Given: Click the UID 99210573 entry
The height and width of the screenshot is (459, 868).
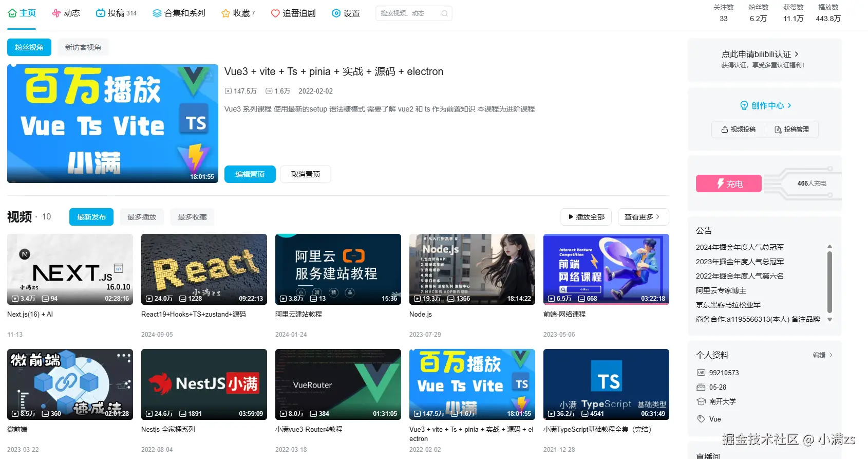Looking at the screenshot, I should pos(718,373).
